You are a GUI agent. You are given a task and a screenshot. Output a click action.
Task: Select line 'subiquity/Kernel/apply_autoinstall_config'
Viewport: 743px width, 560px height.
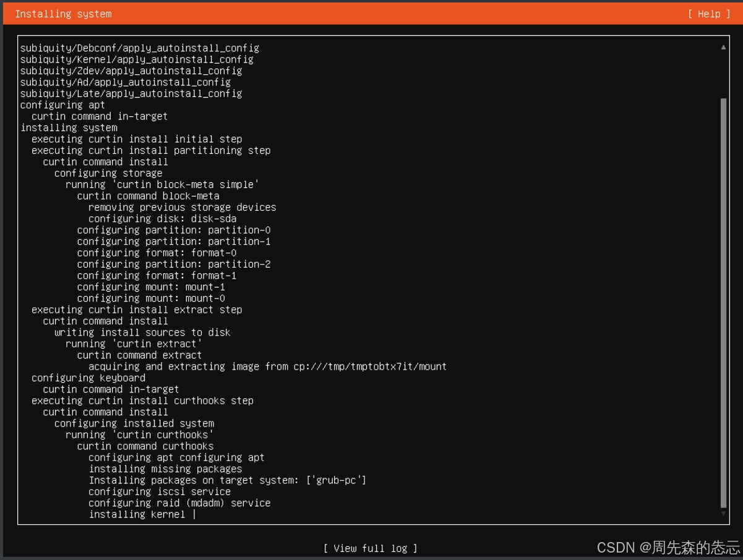[137, 59]
